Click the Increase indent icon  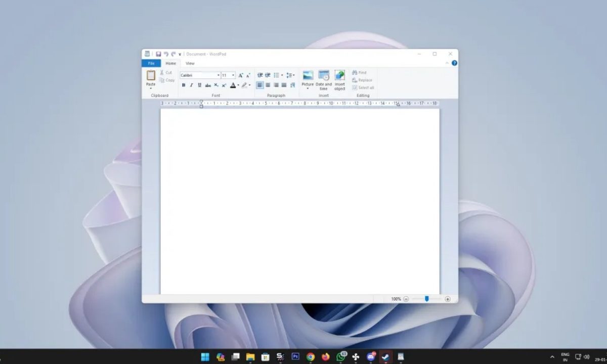point(268,75)
